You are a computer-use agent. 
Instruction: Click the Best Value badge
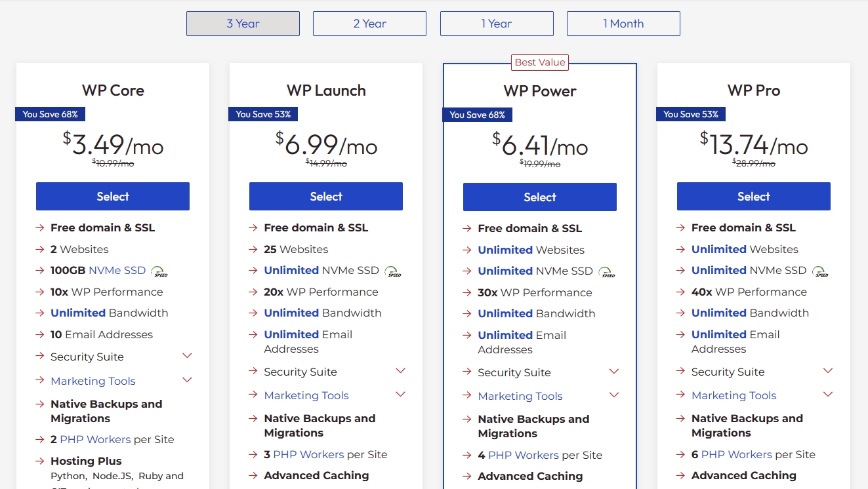[x=539, y=63]
